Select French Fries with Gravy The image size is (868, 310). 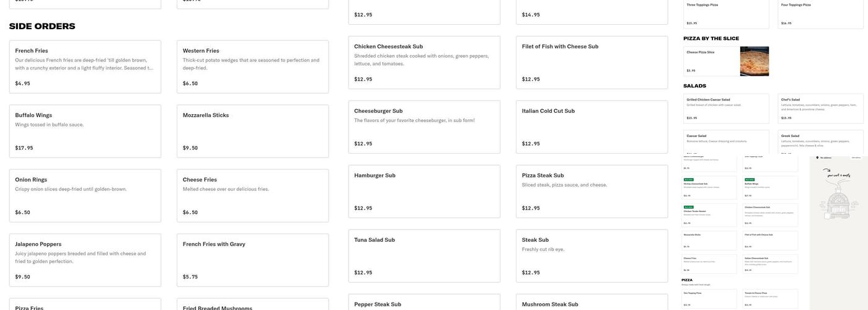pyautogui.click(x=252, y=260)
